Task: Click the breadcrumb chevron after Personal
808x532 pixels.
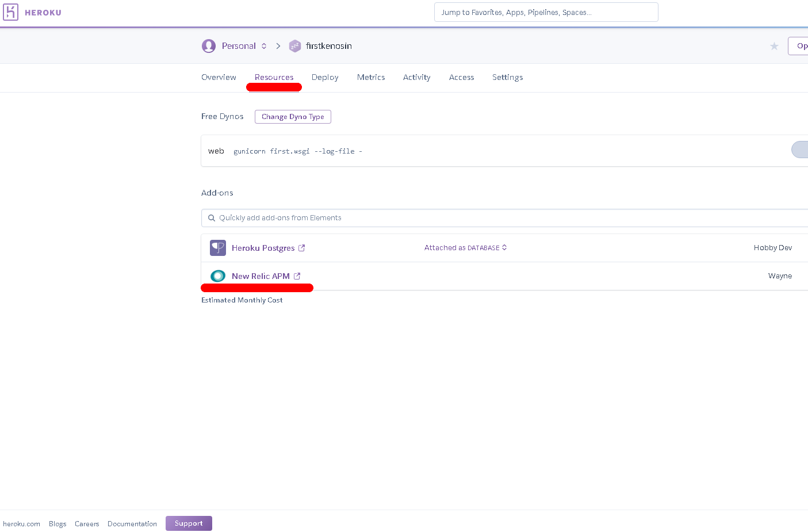Action: point(278,46)
